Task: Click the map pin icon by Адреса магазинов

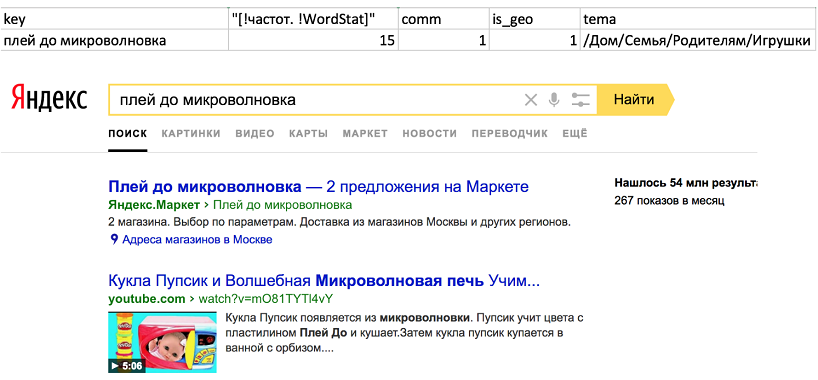Action: click(x=114, y=240)
